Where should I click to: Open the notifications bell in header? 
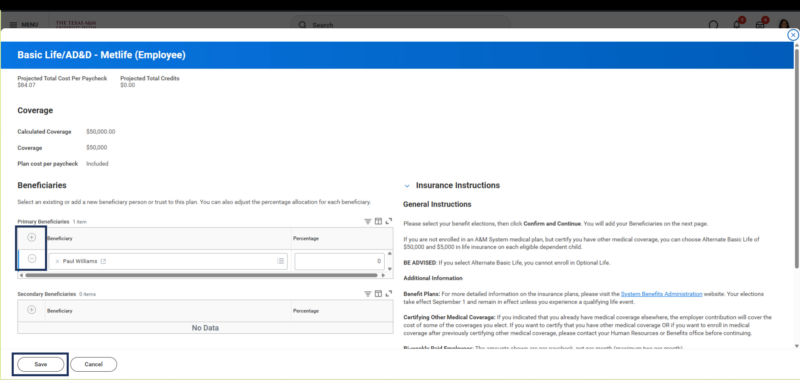point(737,24)
